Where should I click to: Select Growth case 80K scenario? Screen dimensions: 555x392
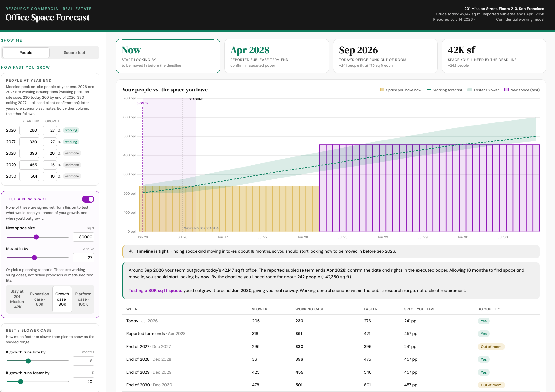tap(62, 299)
